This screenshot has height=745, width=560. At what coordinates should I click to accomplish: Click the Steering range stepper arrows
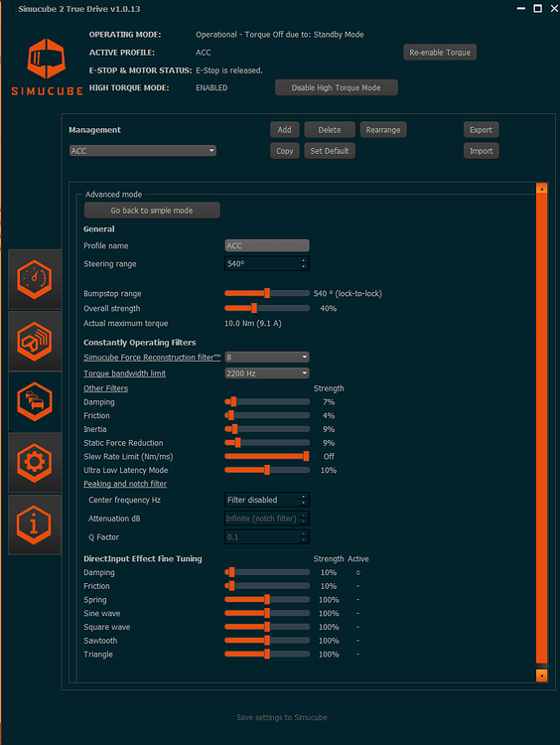(x=304, y=263)
